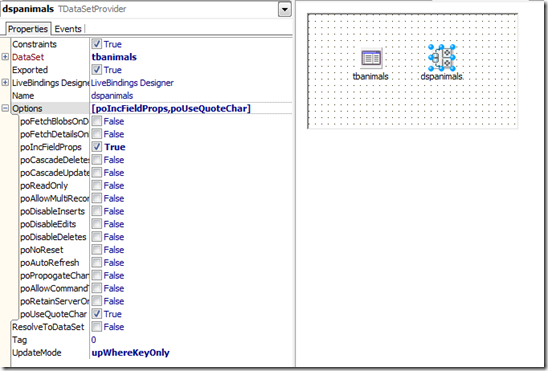Enable the poFetchDetailsOnDemand checkbox

(x=97, y=134)
